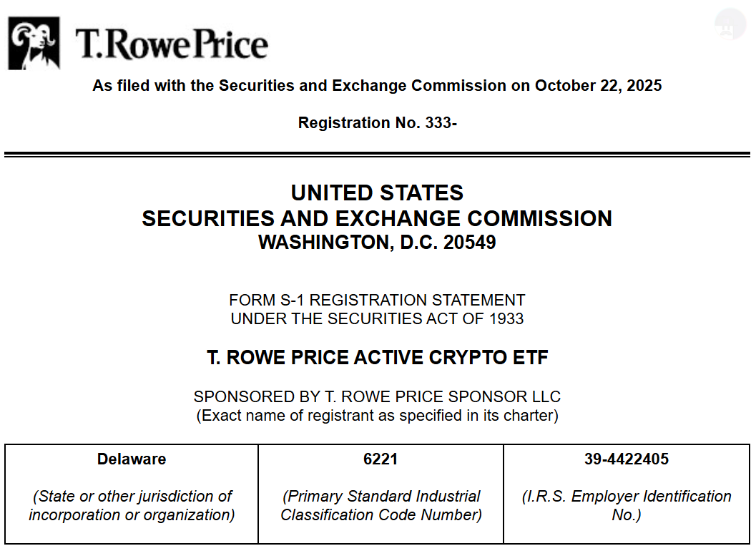Select the Delaware table cell value

coord(132,459)
